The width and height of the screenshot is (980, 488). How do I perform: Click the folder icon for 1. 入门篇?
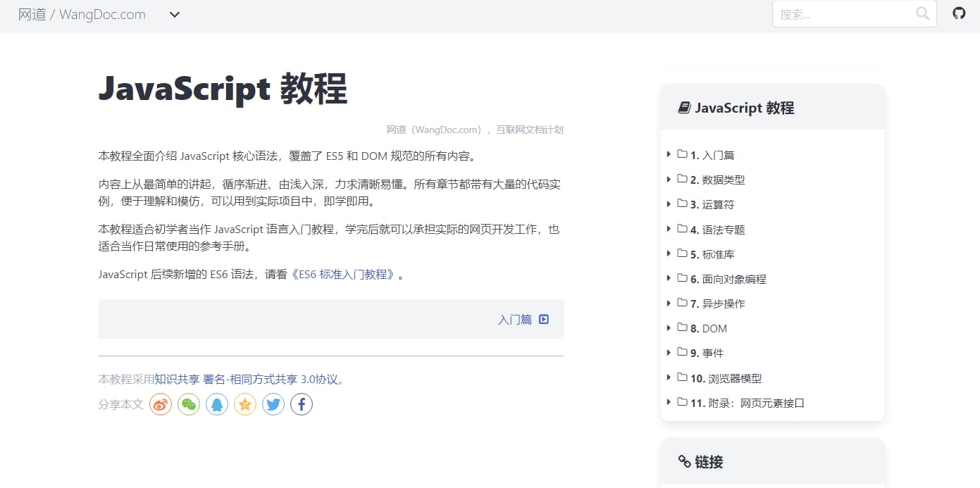(682, 154)
